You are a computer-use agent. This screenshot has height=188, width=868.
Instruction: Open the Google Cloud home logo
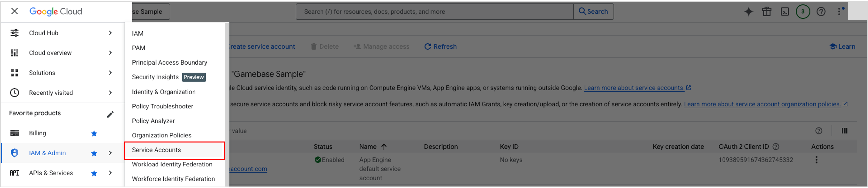(x=56, y=11)
